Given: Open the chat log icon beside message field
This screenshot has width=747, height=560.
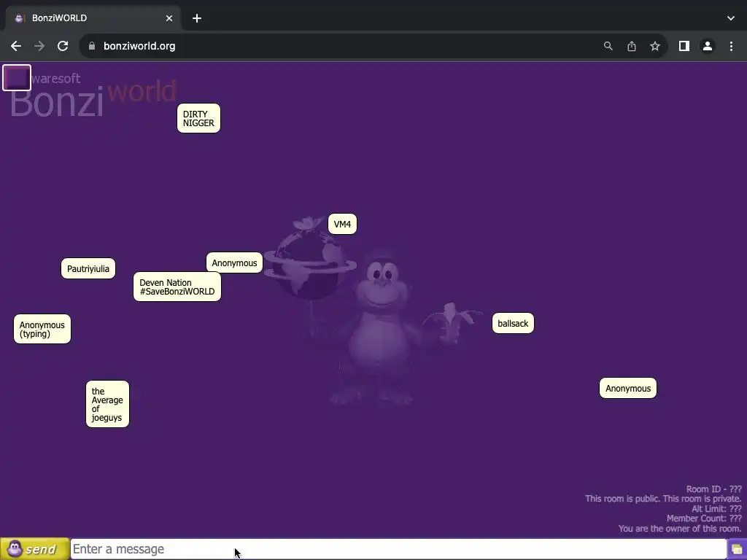Looking at the screenshot, I should (737, 550).
